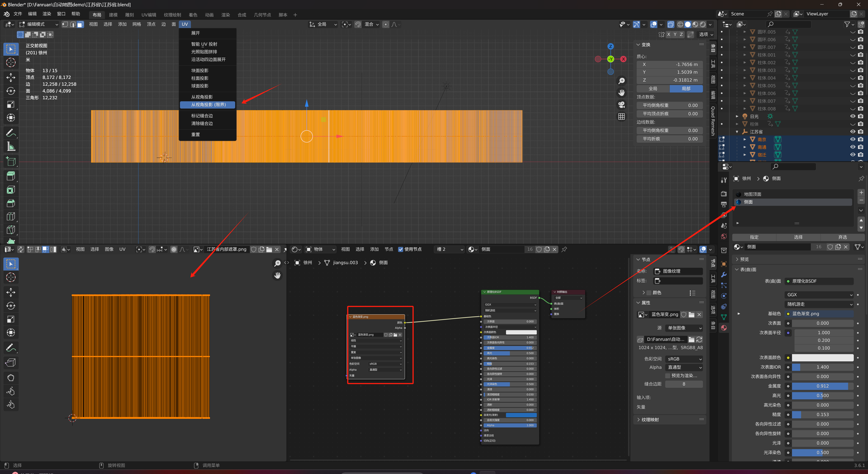Select the Move tool in 3D viewport
Image resolution: width=868 pixels, height=474 pixels.
coord(11,77)
